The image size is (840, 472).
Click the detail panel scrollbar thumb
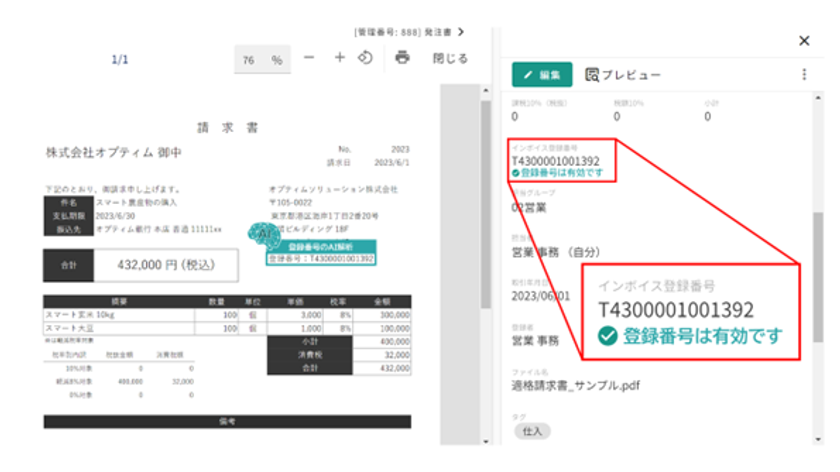pyautogui.click(x=818, y=276)
